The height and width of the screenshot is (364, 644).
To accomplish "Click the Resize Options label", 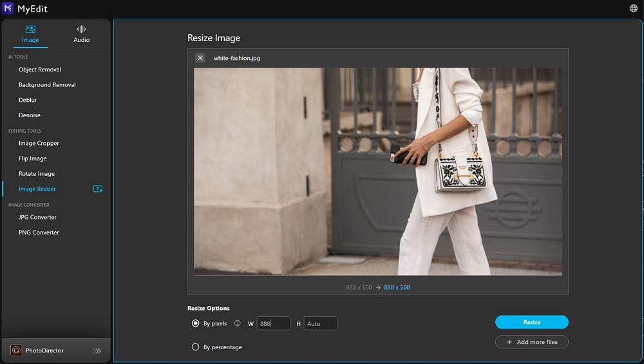I will tap(208, 308).
